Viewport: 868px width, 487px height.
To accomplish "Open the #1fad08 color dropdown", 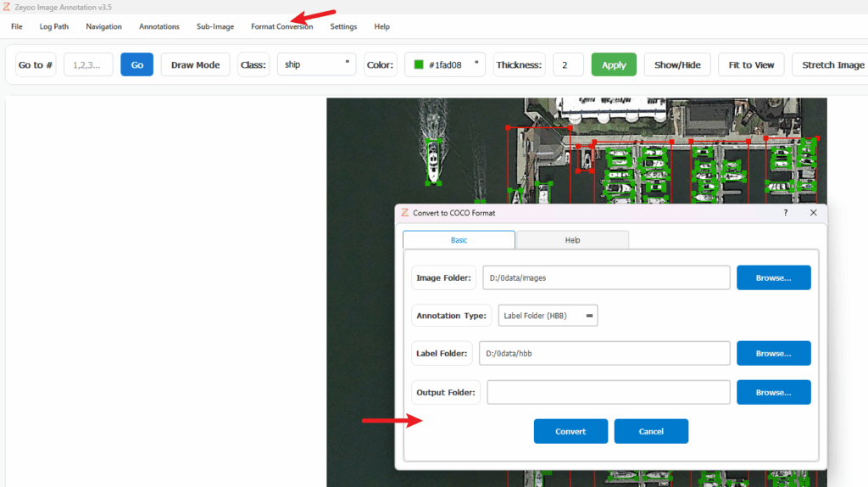I will point(445,64).
